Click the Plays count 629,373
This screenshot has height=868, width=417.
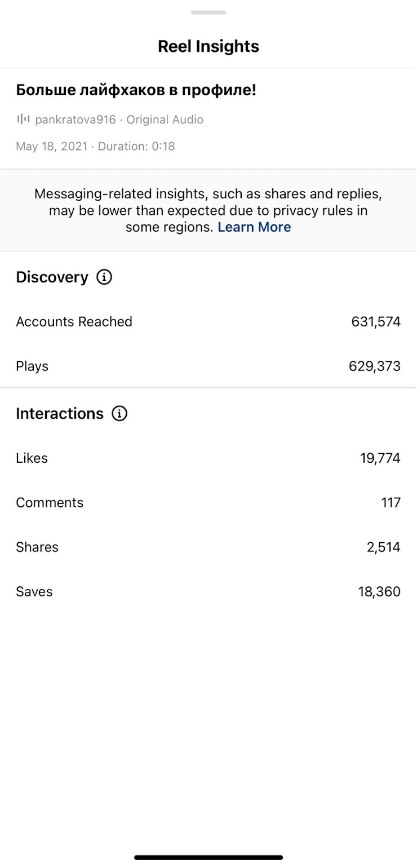375,366
